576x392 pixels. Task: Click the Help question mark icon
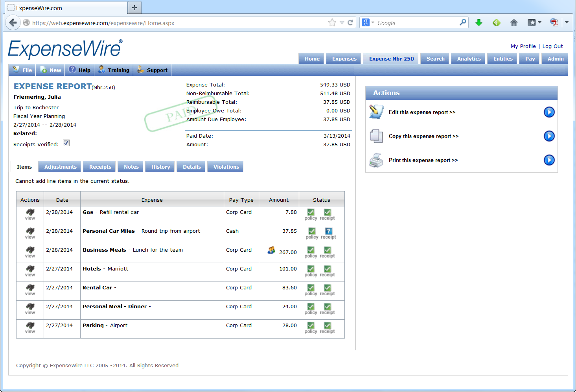pyautogui.click(x=72, y=70)
